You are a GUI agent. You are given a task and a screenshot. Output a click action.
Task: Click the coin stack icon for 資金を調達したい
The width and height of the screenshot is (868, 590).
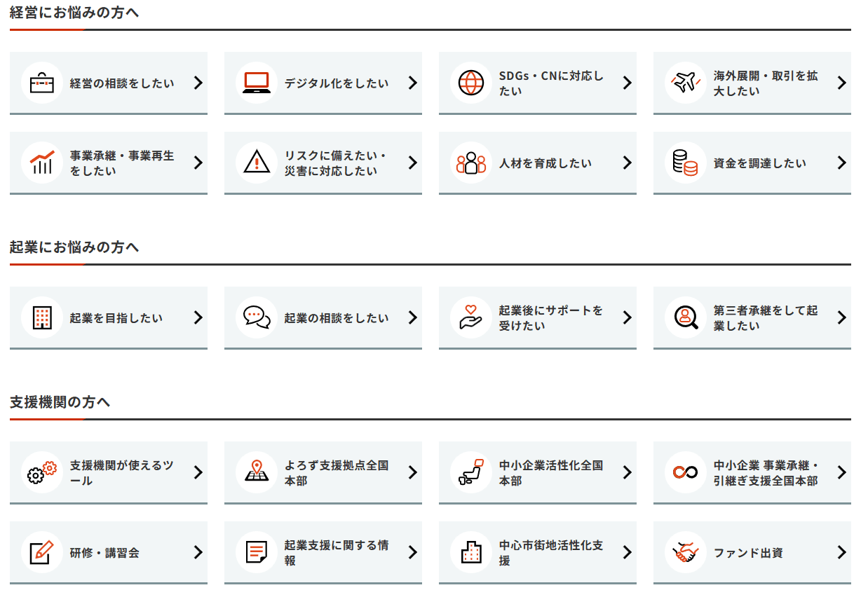pos(685,163)
